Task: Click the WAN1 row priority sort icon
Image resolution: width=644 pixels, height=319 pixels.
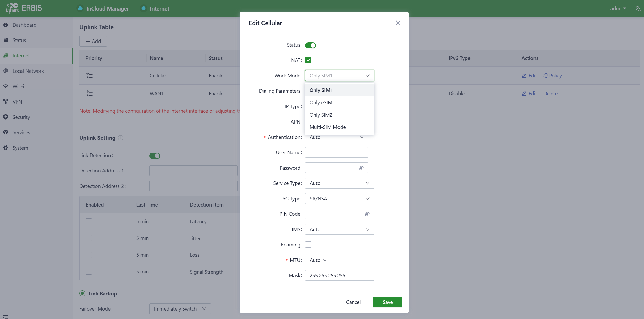Action: [90, 93]
